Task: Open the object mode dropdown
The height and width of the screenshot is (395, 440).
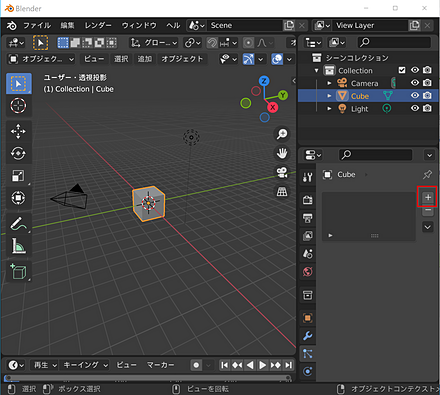Action: pos(41,59)
